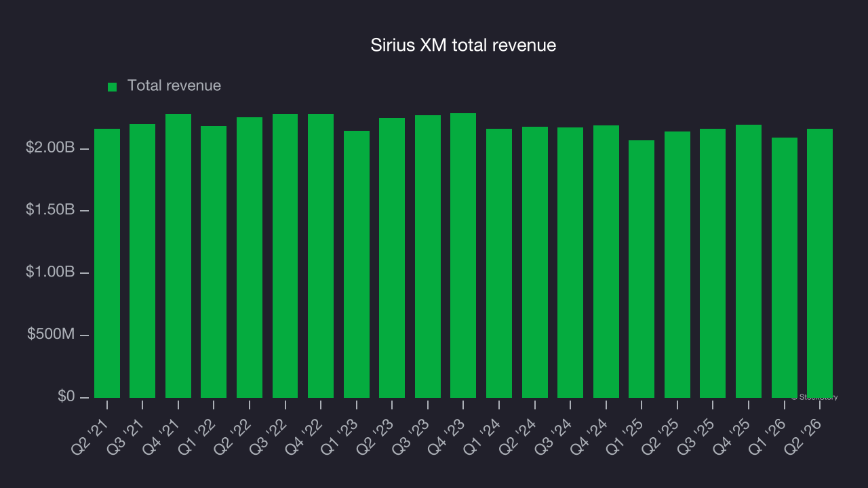Select the $2.00B y-axis label
This screenshot has height=488, width=868.
[50, 148]
